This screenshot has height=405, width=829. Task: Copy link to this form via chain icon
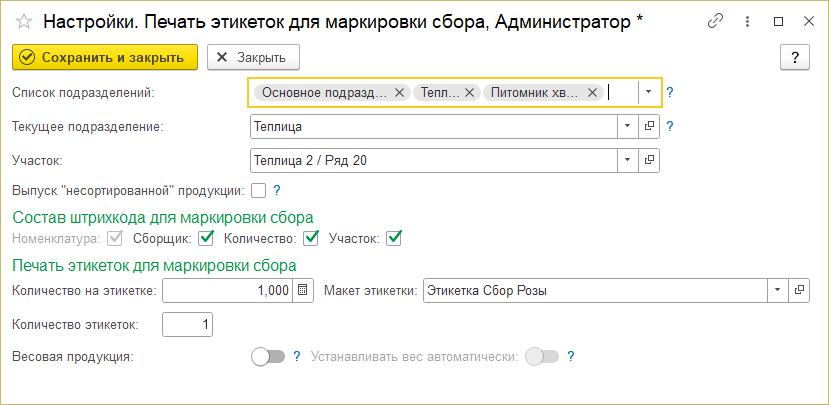(x=715, y=21)
